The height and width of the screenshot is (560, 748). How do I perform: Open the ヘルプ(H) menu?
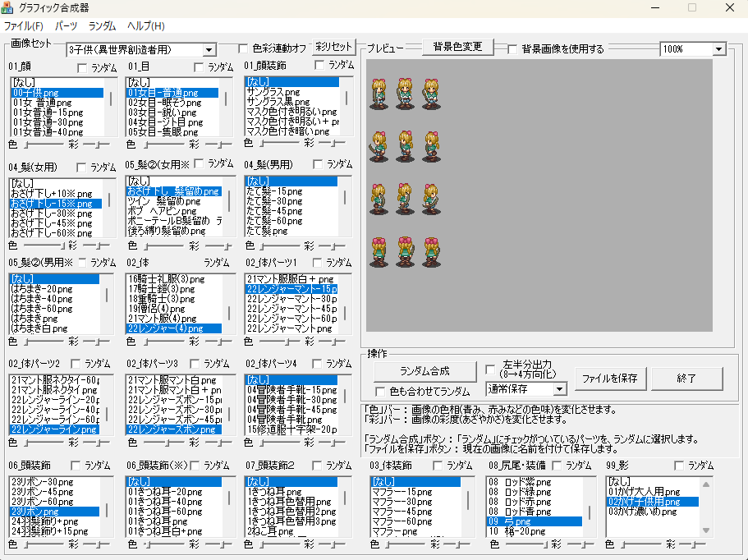click(145, 26)
